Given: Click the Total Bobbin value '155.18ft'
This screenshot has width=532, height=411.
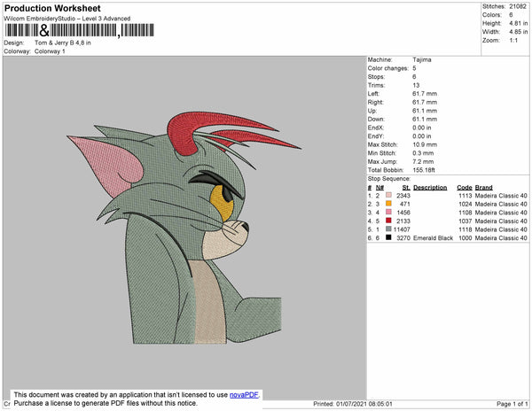Looking at the screenshot, I should point(424,170).
